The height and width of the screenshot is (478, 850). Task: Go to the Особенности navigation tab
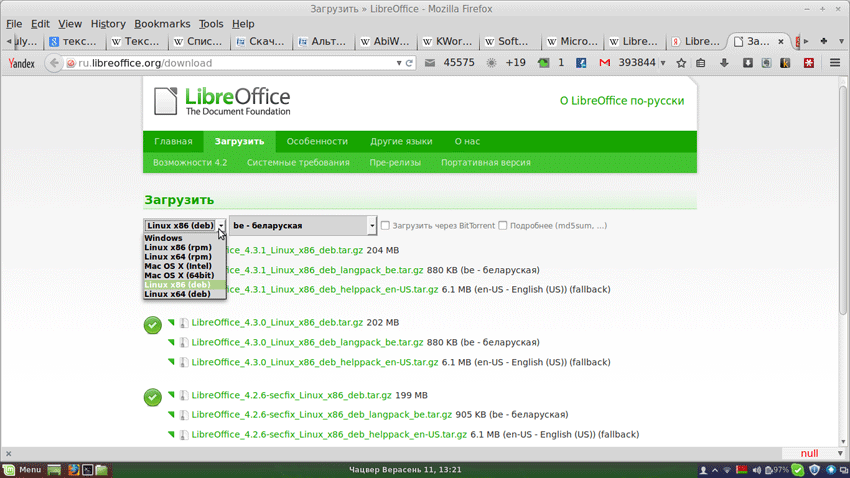(x=317, y=142)
